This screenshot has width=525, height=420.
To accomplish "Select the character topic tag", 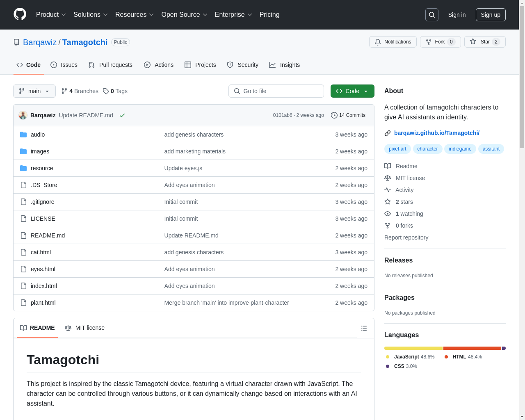I will pyautogui.click(x=427, y=149).
